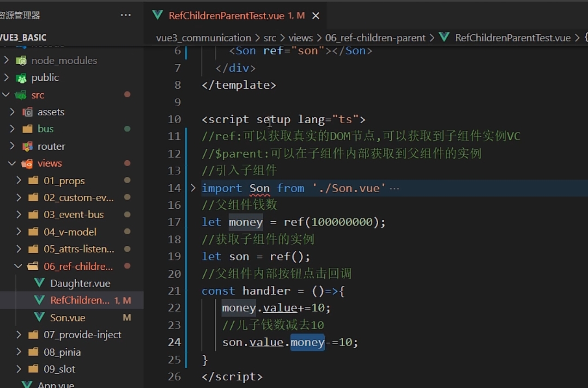Click the 100000000 value on line 17

click(342, 223)
